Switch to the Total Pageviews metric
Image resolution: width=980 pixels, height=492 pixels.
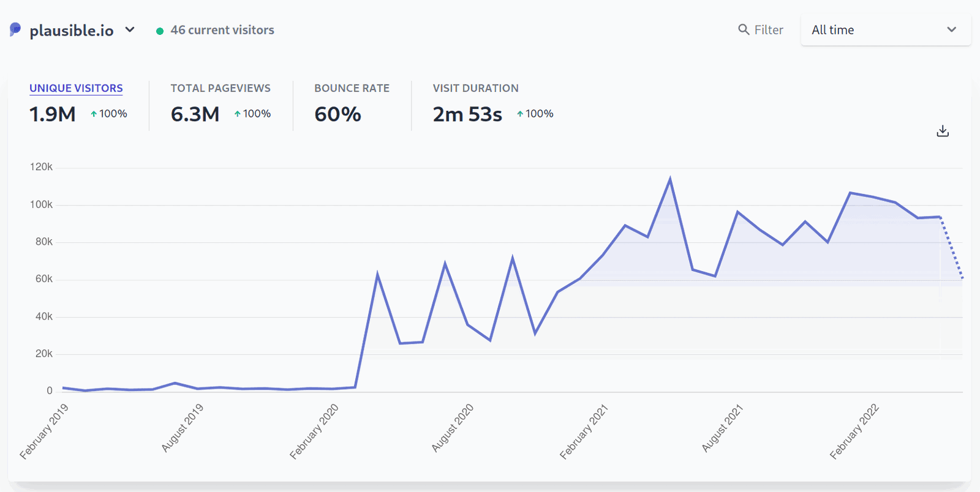tap(221, 88)
